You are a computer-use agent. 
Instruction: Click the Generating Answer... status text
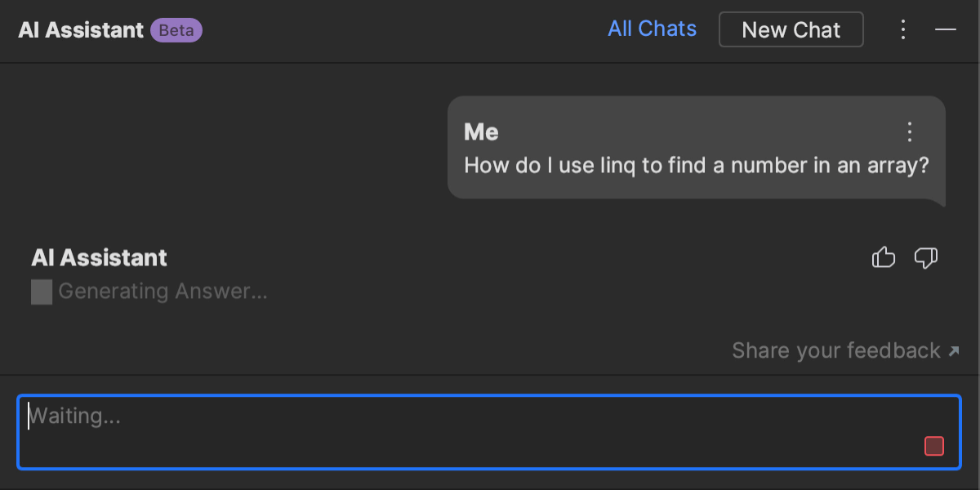[x=163, y=292]
